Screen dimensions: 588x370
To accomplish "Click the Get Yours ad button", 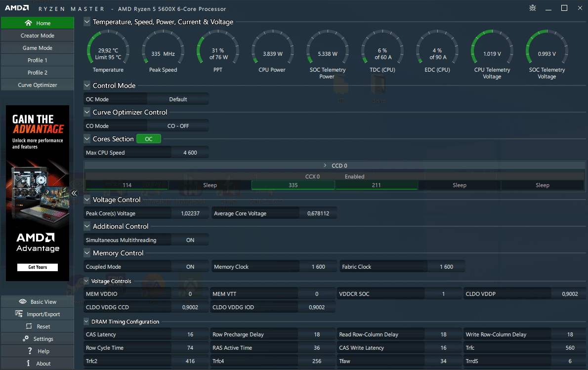I will [38, 267].
